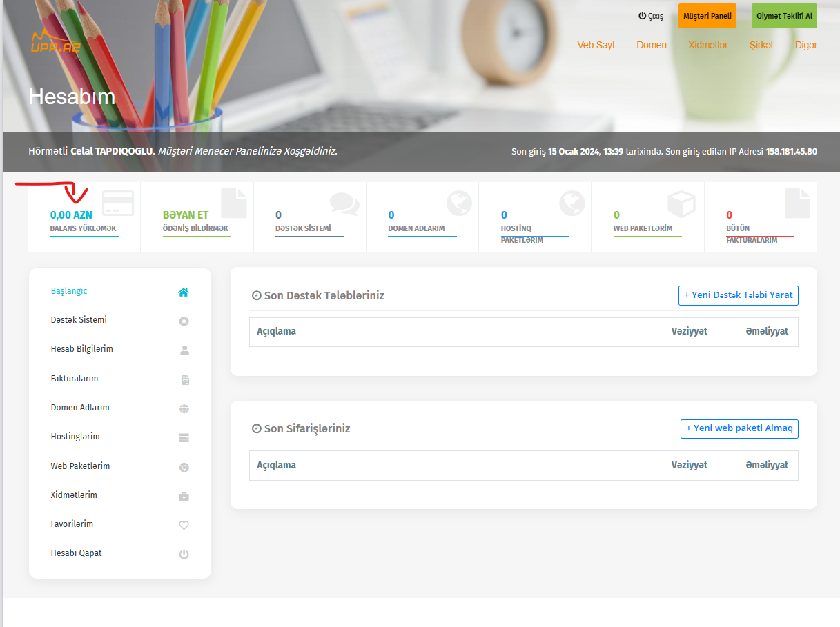This screenshot has width=840, height=627.
Task: Click the lifebuoy icon next to Dəstək Sistemi
Action: [x=184, y=321]
